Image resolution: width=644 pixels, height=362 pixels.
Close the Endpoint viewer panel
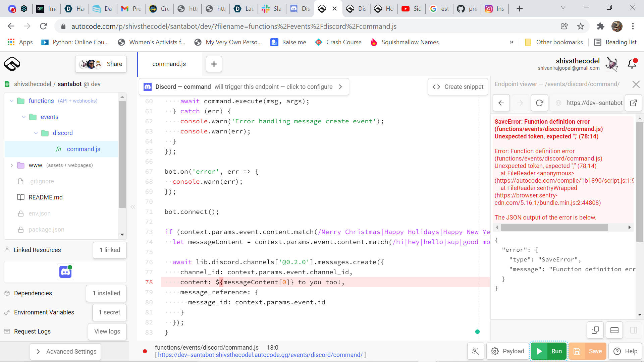tap(636, 84)
